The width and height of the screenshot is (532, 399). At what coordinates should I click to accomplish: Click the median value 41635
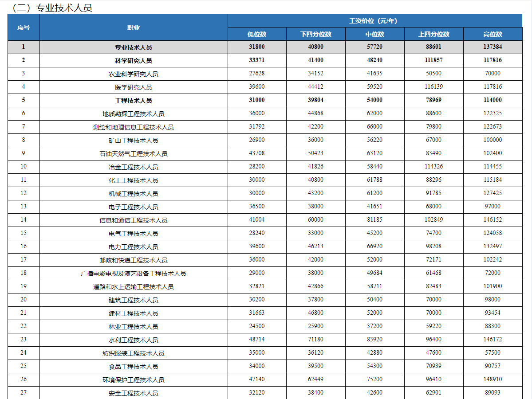coord(374,73)
